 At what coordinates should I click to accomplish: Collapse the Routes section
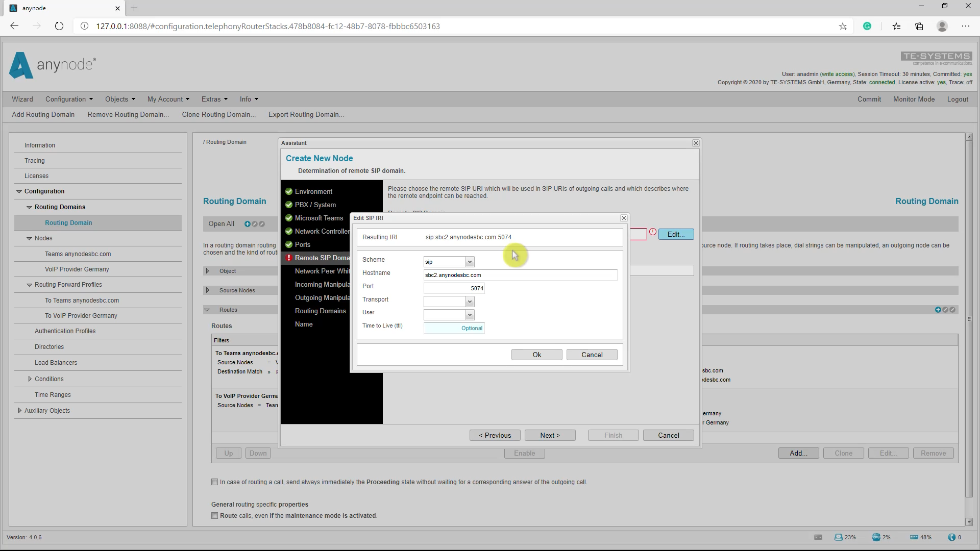pyautogui.click(x=207, y=310)
